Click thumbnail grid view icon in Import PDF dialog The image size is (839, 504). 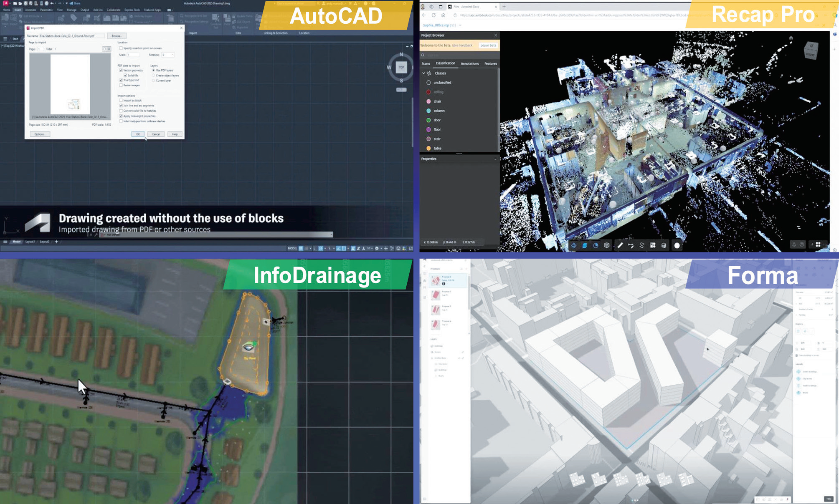tap(109, 49)
